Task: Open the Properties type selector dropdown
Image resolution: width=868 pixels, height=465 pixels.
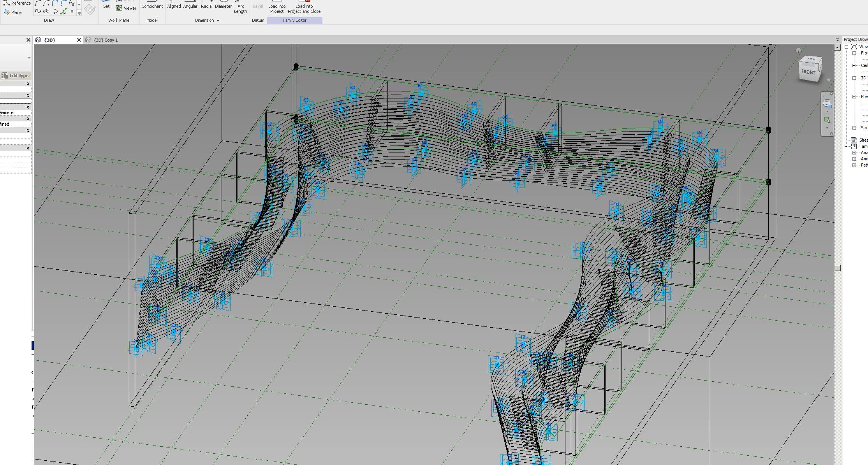Action: pos(29,58)
